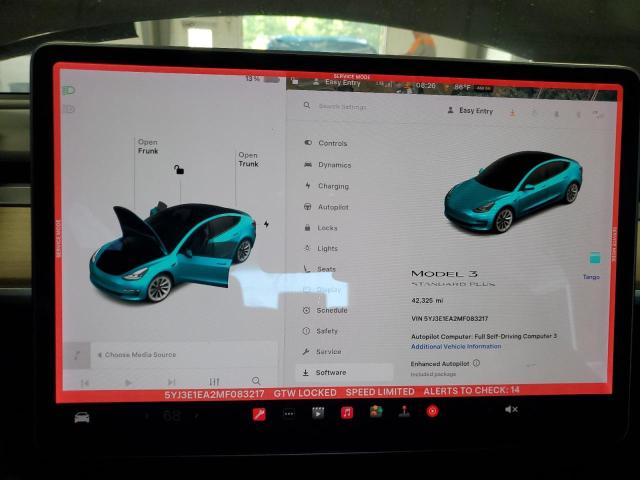Tap the media album art placeholder
Image resolution: width=640 pixels, height=480 pixels.
[77, 355]
